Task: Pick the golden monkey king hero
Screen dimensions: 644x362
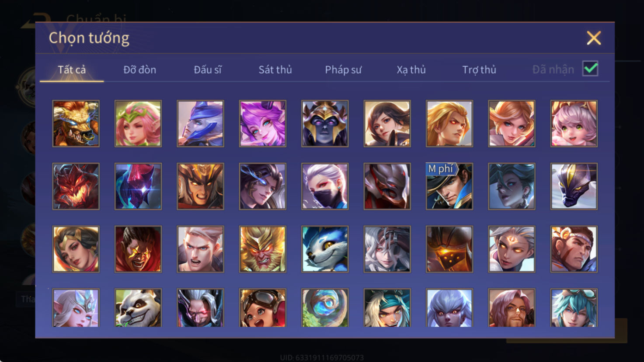Action: [x=263, y=249]
